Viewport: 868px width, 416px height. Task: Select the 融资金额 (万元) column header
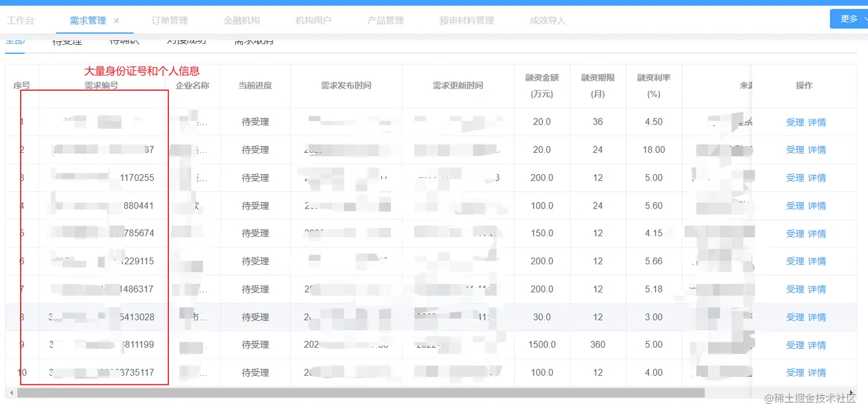[542, 86]
